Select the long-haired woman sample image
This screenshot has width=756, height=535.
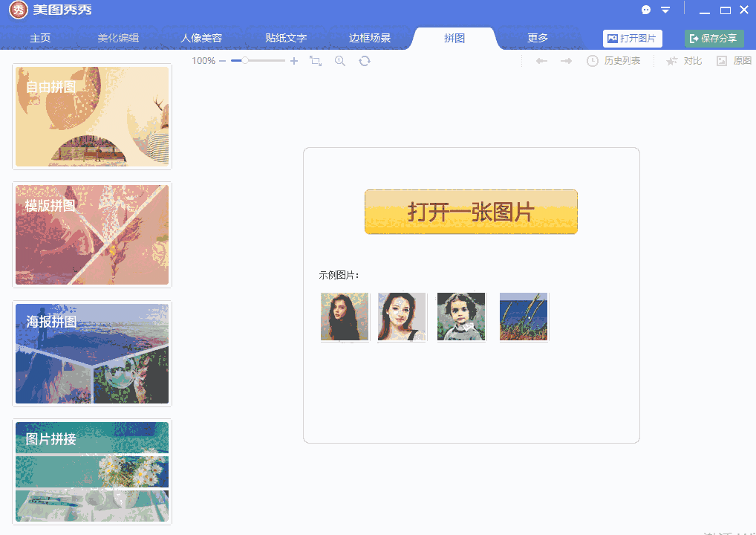pyautogui.click(x=345, y=317)
